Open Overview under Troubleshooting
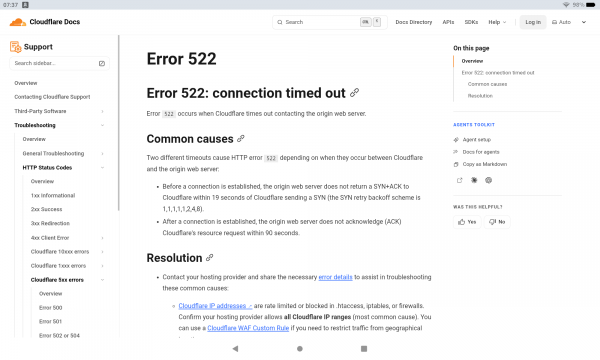The image size is (600, 360). 34,139
